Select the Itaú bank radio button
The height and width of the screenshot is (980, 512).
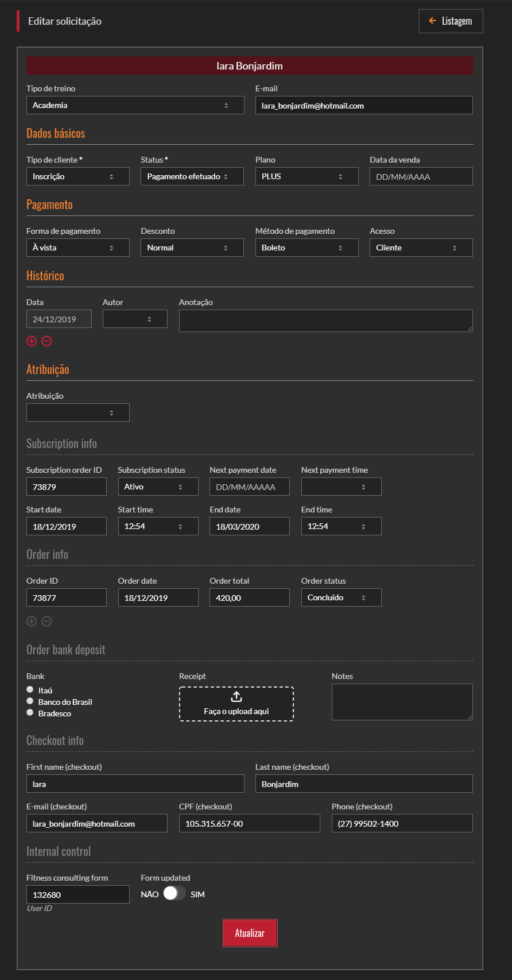(30, 690)
